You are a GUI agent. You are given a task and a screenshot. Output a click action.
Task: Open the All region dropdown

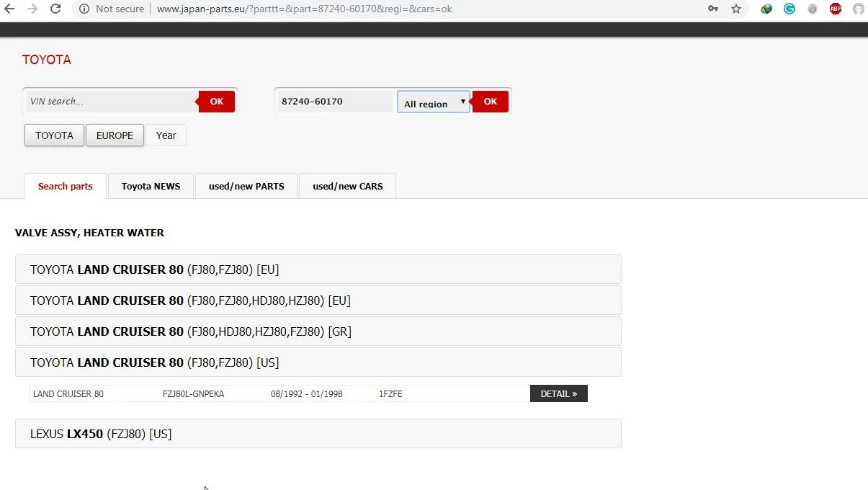click(433, 102)
